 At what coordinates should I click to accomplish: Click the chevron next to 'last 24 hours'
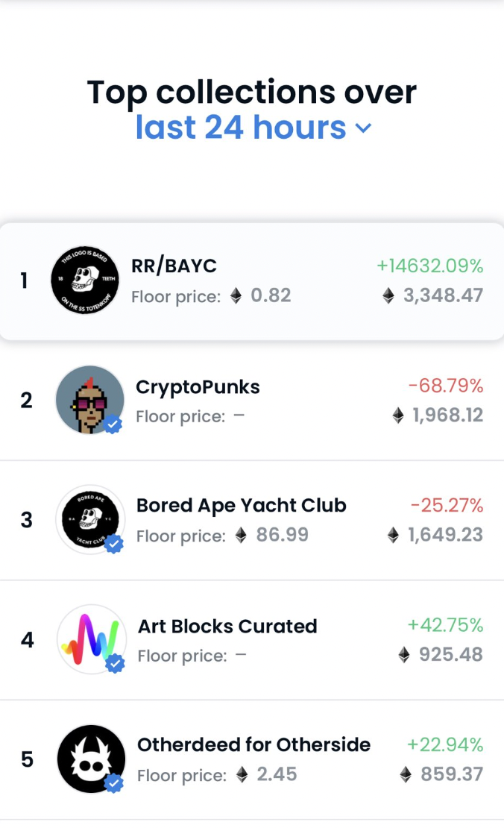364,128
